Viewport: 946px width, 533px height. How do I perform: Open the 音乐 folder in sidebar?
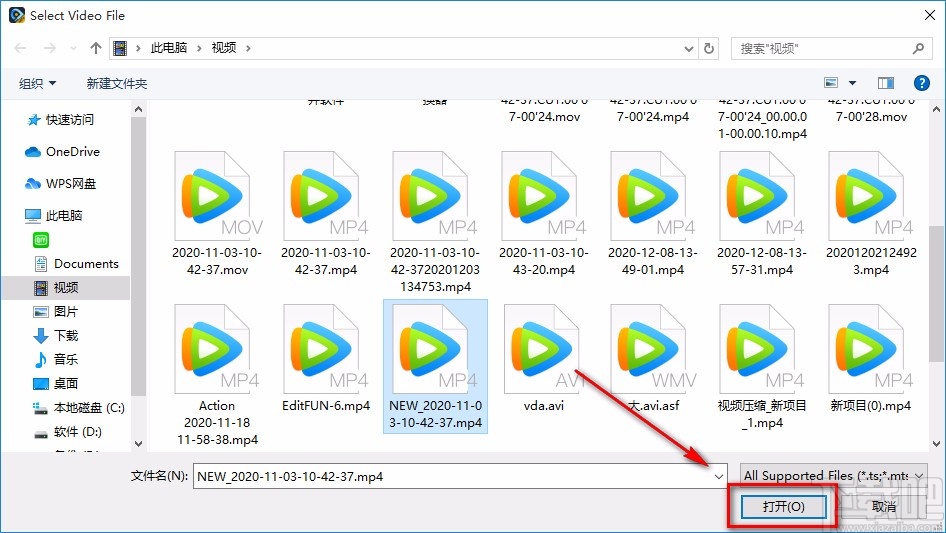coord(56,359)
